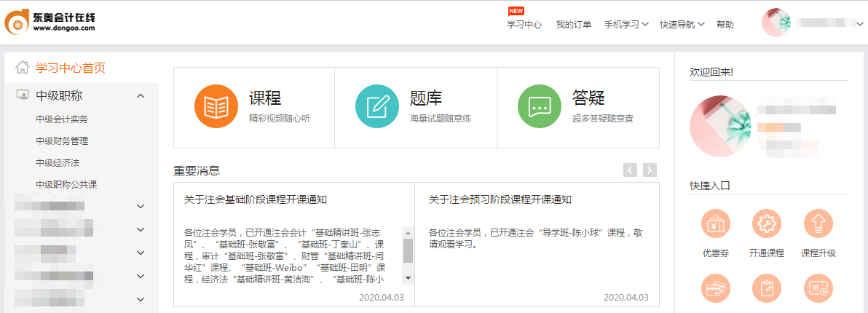Click the scroll down arrow in announcement box
Screen dimensions: 868x313
click(408, 278)
